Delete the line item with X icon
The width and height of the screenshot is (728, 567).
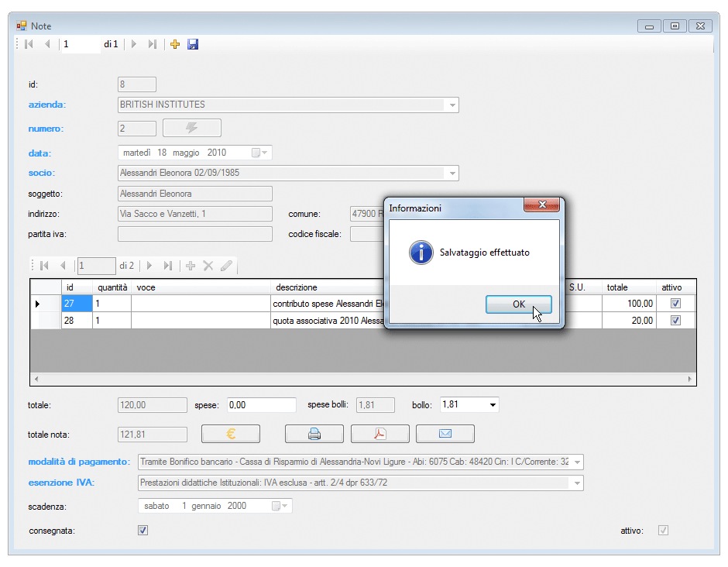click(208, 266)
